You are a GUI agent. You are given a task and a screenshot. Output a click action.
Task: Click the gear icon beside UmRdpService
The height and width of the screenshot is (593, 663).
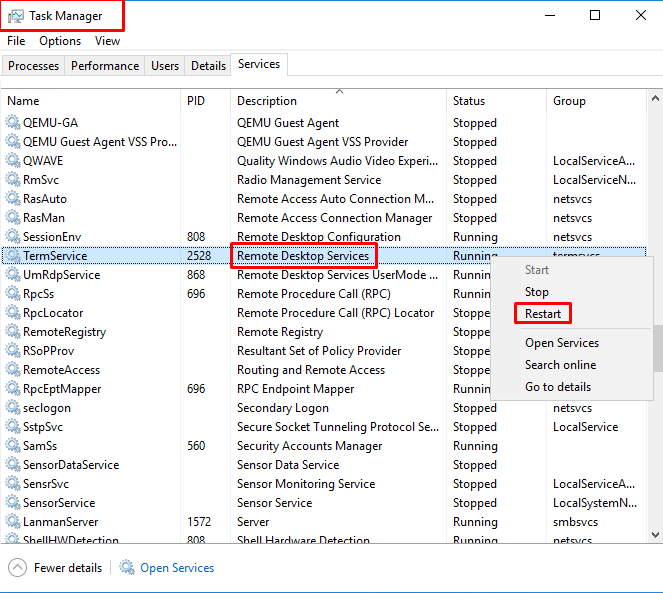click(x=13, y=275)
